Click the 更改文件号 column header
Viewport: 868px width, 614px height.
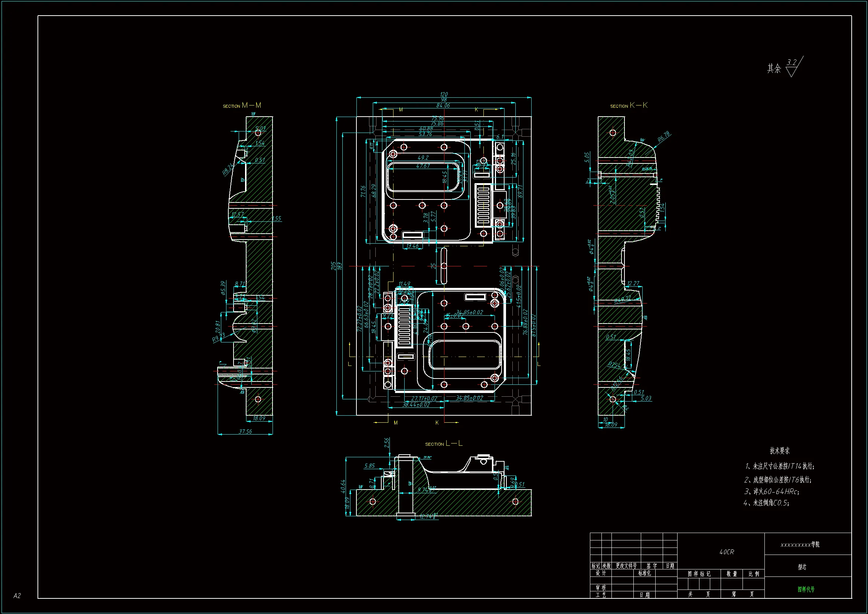click(x=626, y=566)
